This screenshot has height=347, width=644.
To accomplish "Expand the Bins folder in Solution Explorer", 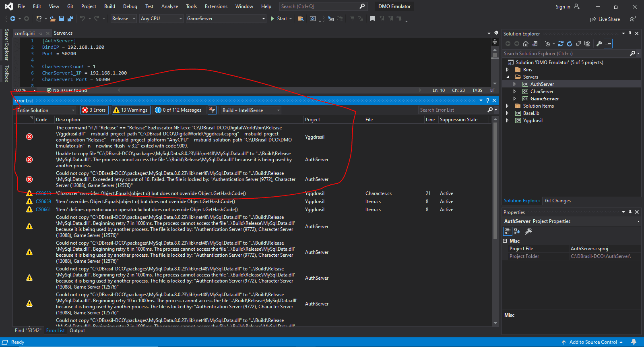I will pos(507,70).
